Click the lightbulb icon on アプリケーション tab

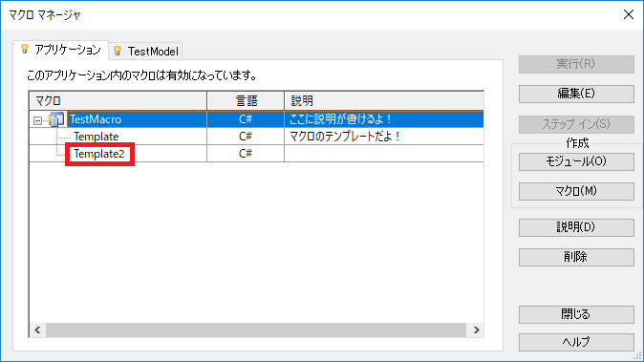pyautogui.click(x=25, y=50)
